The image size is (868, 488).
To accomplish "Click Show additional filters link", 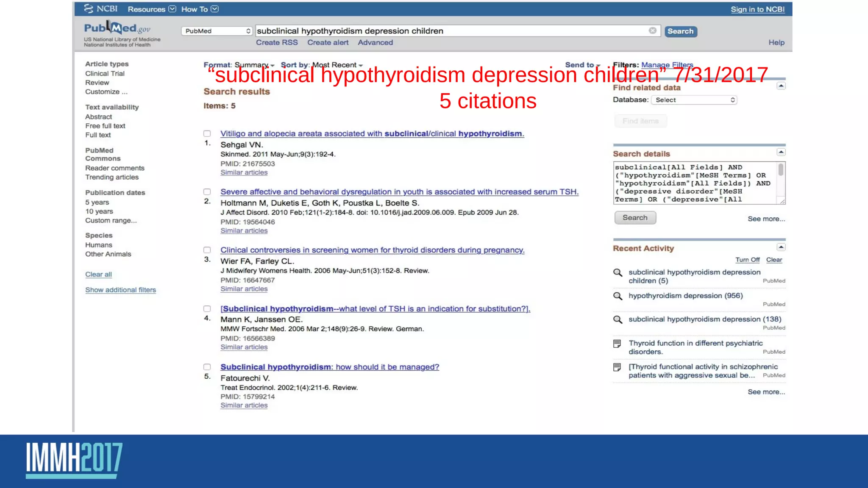I will (x=120, y=290).
